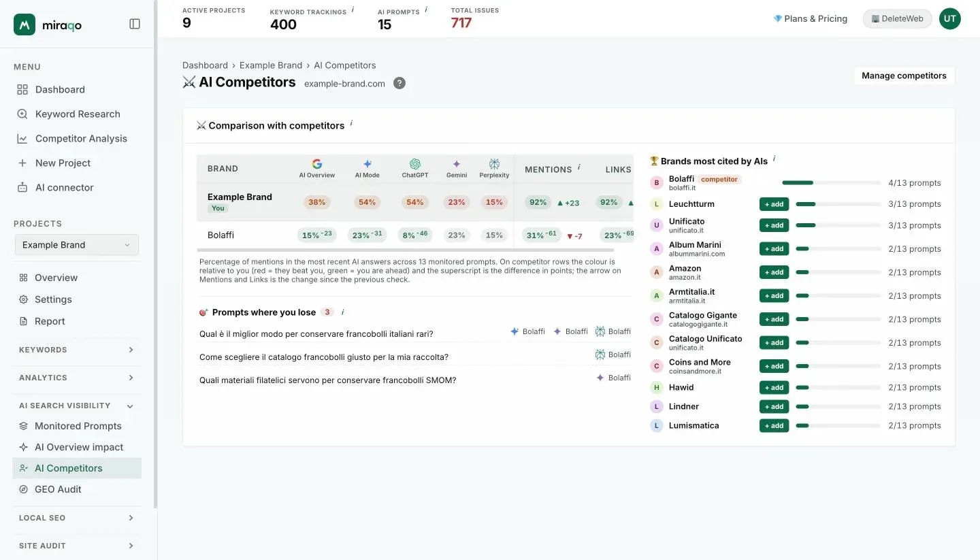Click Bolaffi's 4/13 prompts progress bar
This screenshot has height=560, width=980.
(x=832, y=183)
